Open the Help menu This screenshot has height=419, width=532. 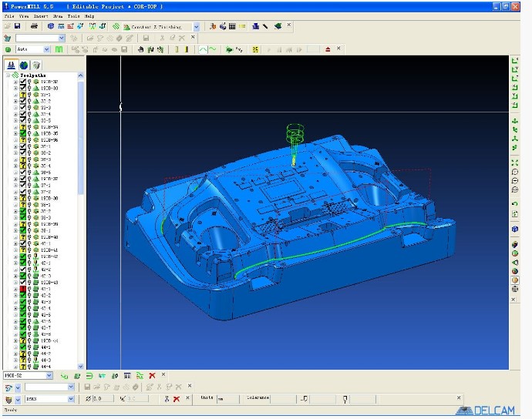(90, 15)
